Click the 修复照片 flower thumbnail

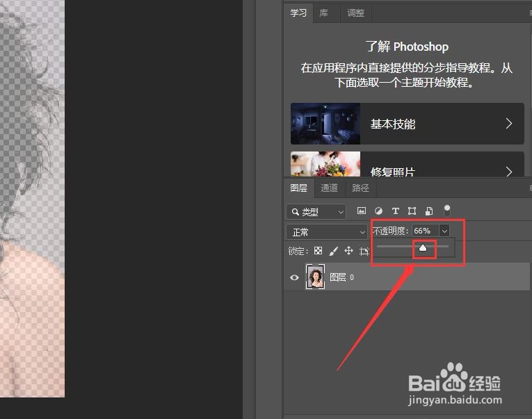(325, 164)
